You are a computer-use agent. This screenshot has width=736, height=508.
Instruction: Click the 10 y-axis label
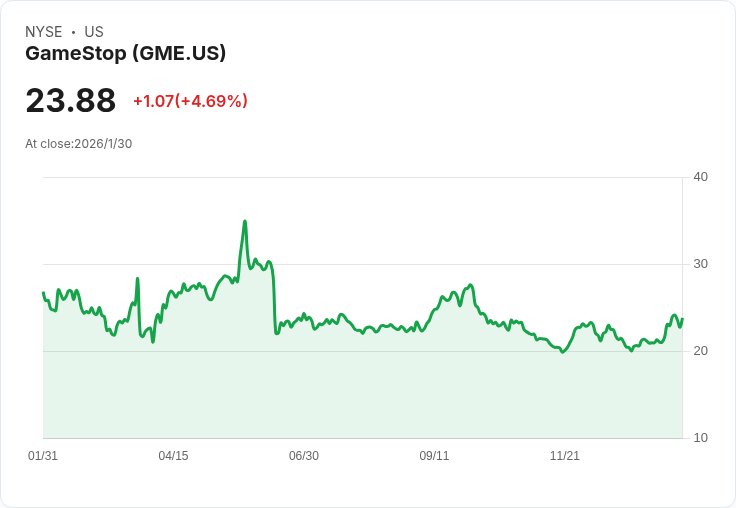[x=700, y=438]
